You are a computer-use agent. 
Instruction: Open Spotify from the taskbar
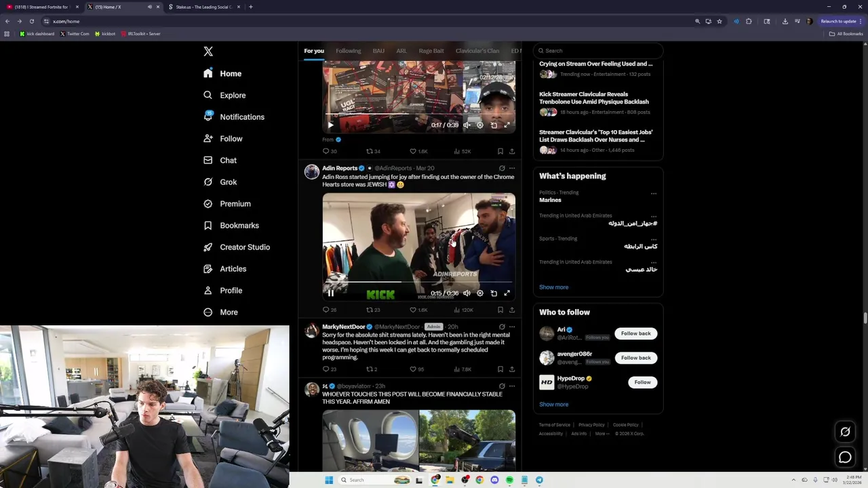point(509,480)
